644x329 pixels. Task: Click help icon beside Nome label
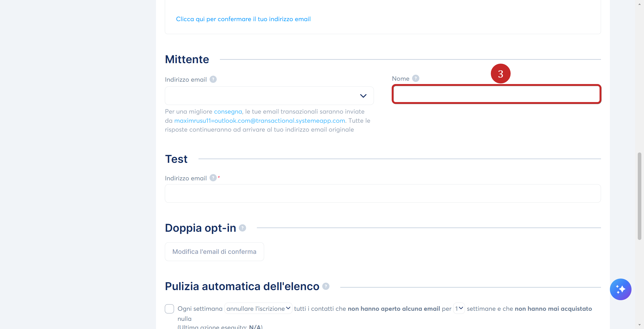[x=415, y=79]
